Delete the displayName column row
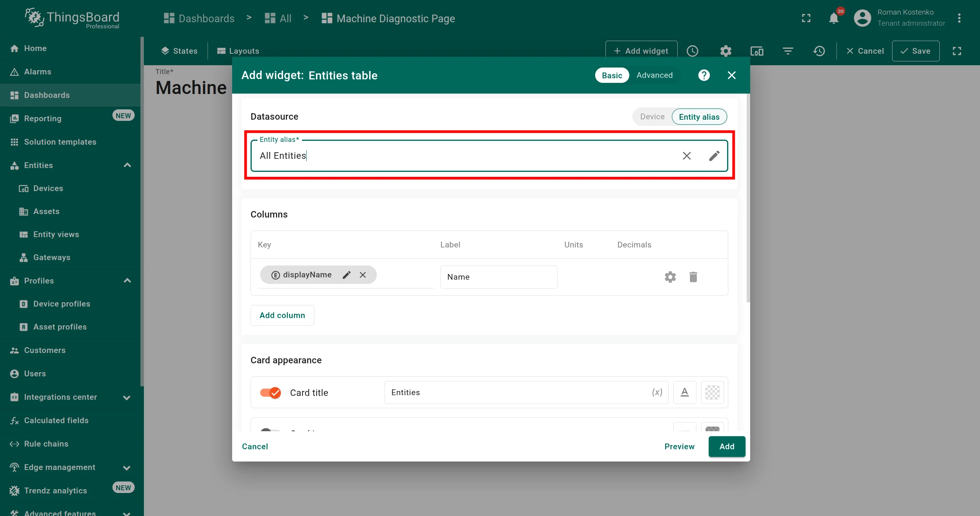The width and height of the screenshot is (980, 516). pyautogui.click(x=693, y=277)
